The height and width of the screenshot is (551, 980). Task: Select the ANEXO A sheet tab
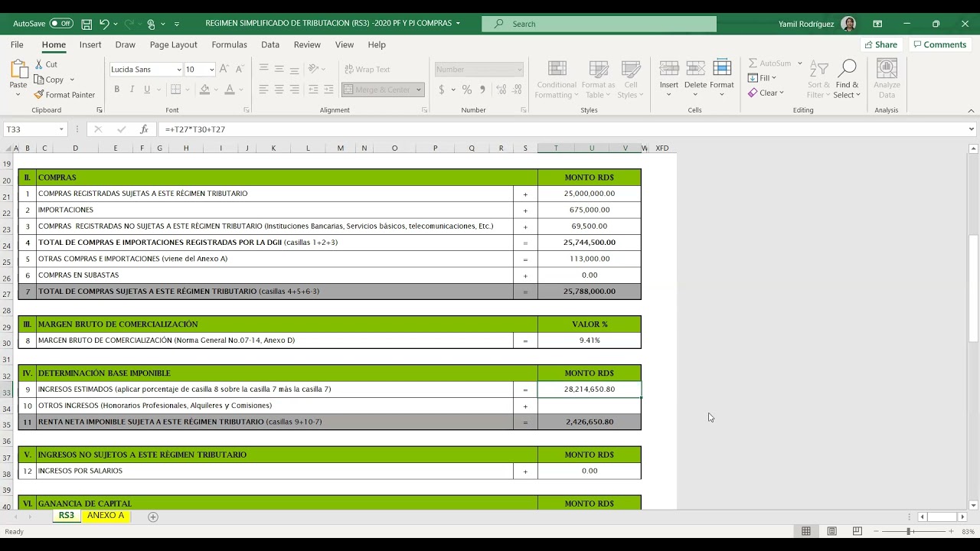(106, 516)
